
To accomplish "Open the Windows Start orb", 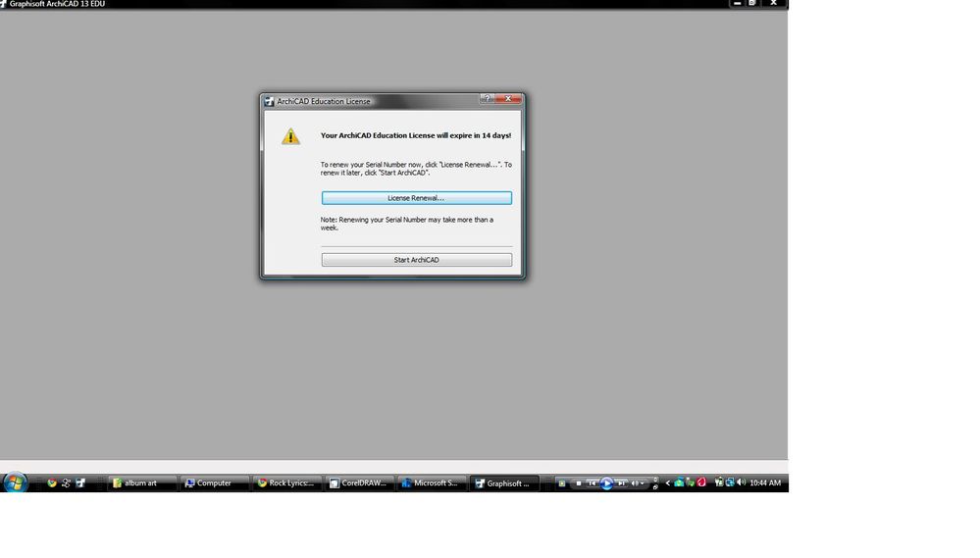I will coord(15,482).
